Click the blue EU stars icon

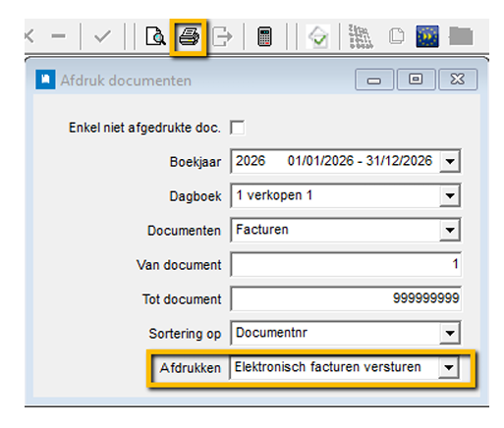(427, 36)
